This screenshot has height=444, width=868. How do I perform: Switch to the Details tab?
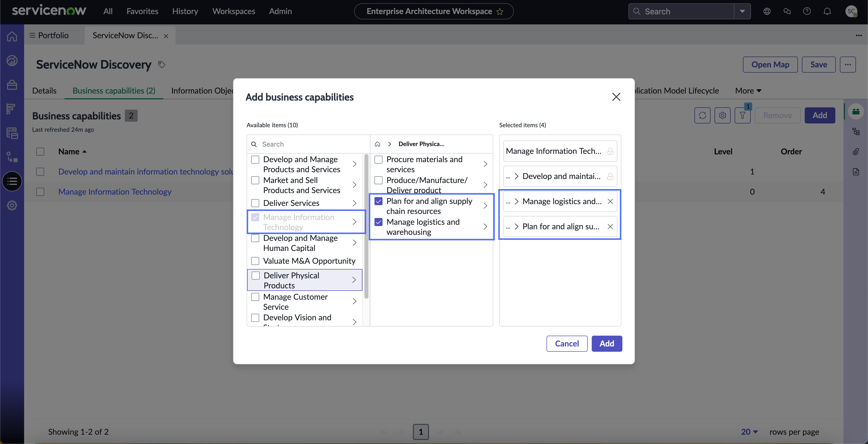(44, 91)
